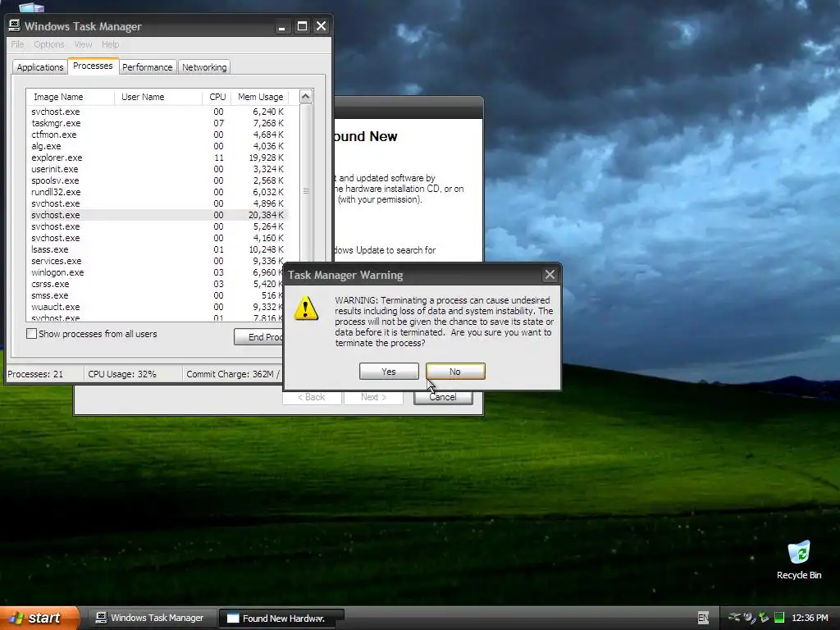Open the Networking tab
The image size is (840, 630).
pyautogui.click(x=204, y=67)
